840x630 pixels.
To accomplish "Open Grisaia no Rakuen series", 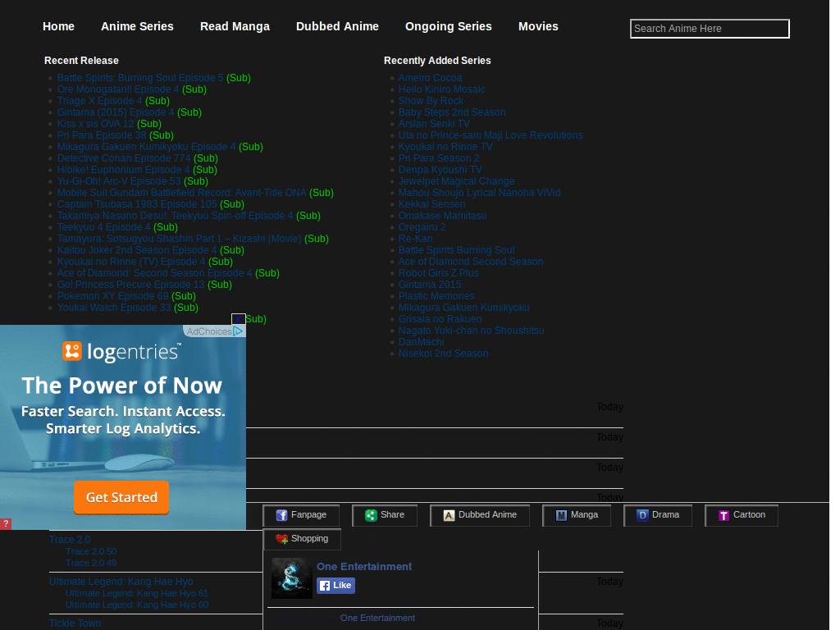I will [x=441, y=319].
